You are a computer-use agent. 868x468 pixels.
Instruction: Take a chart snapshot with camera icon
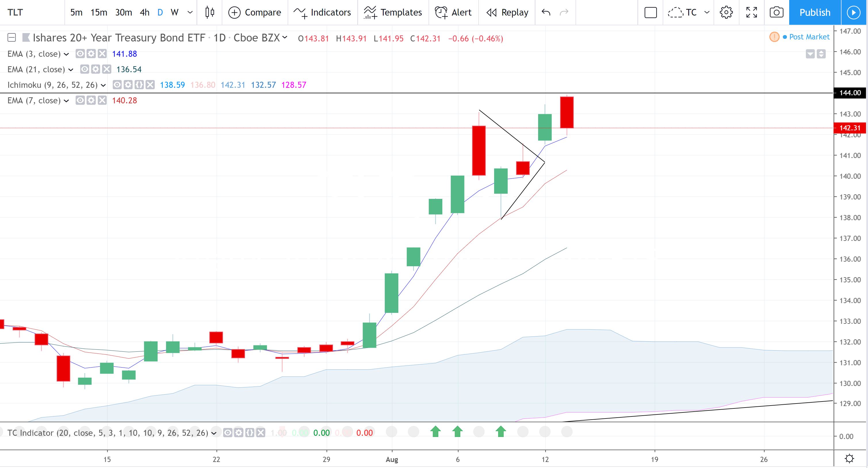point(776,12)
